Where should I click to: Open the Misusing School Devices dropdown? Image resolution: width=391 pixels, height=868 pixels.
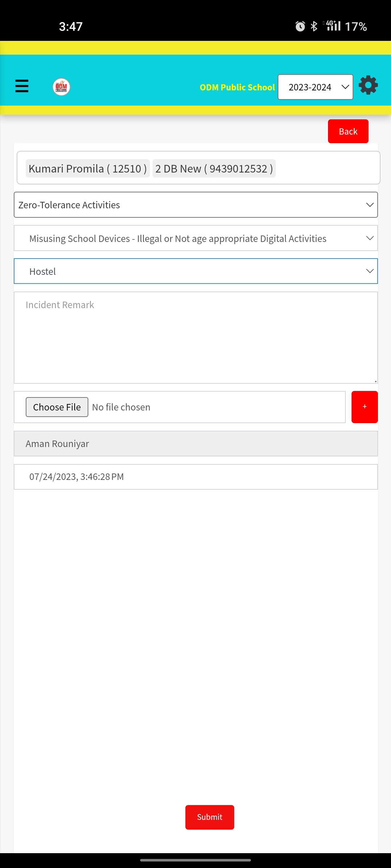(x=195, y=238)
